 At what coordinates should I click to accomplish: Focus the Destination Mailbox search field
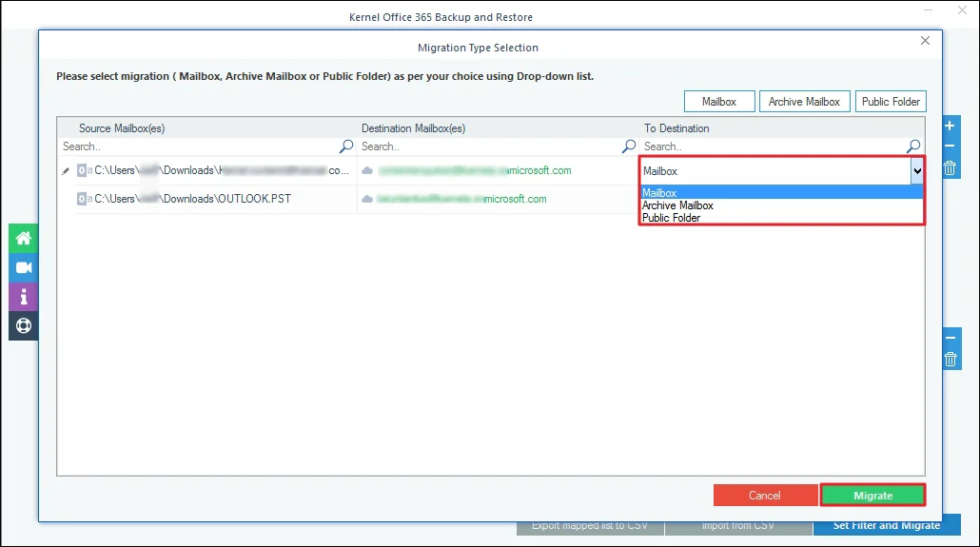pos(491,147)
